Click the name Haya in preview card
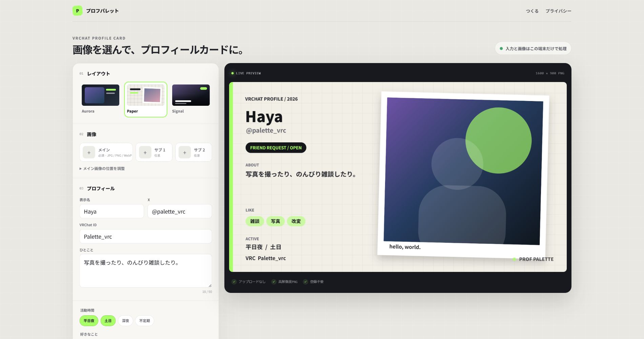This screenshot has width=644, height=339. pyautogui.click(x=264, y=117)
